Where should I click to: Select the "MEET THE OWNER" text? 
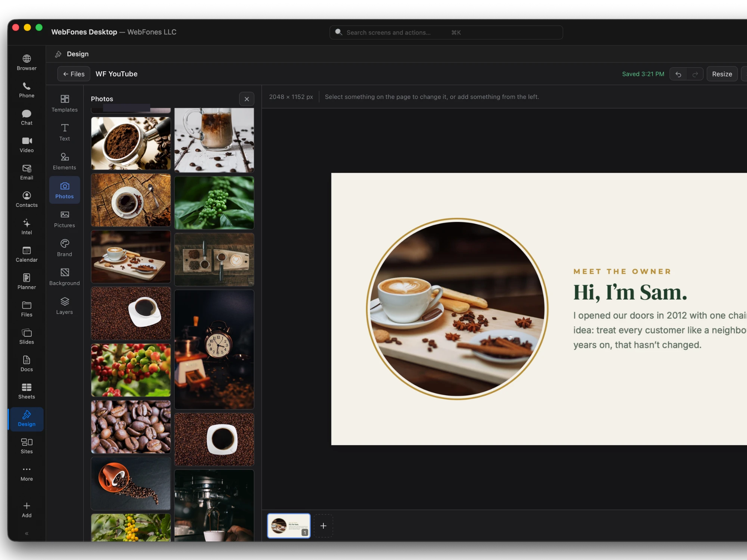(622, 271)
